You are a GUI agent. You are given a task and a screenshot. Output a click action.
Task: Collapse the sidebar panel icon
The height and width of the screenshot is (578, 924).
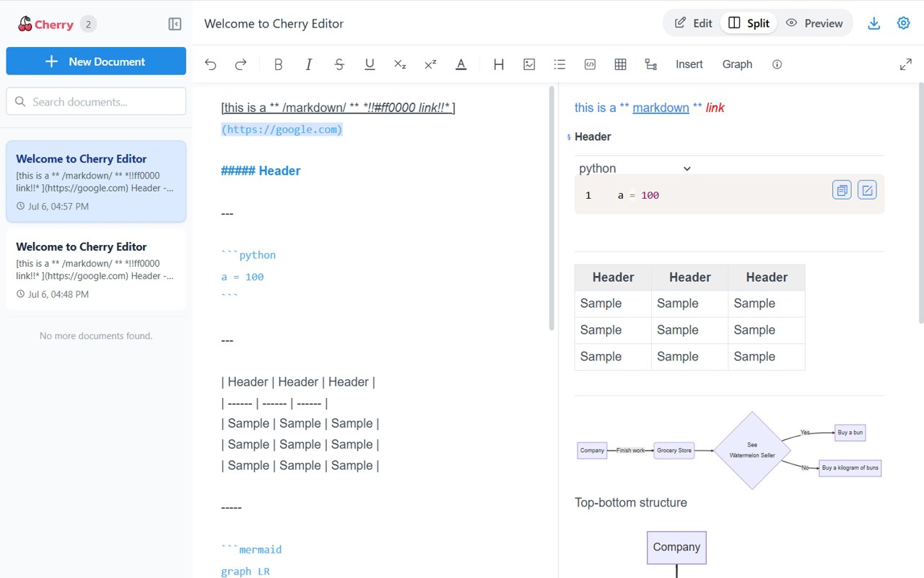click(175, 24)
